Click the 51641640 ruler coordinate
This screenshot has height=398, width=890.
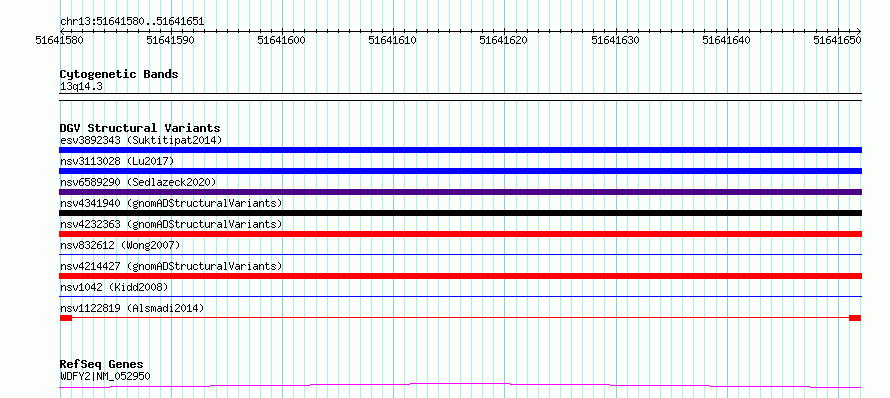click(727, 40)
